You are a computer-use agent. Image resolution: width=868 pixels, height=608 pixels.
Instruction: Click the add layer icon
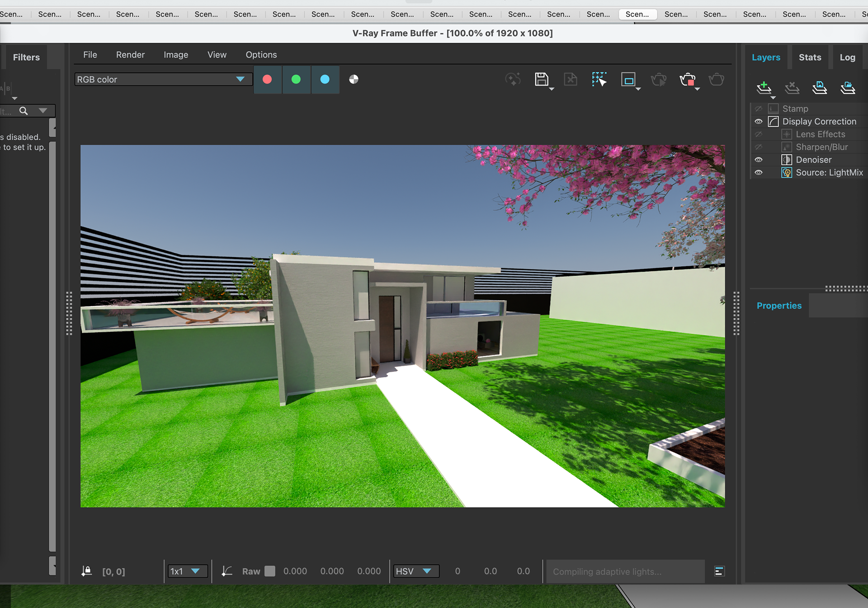[764, 87]
